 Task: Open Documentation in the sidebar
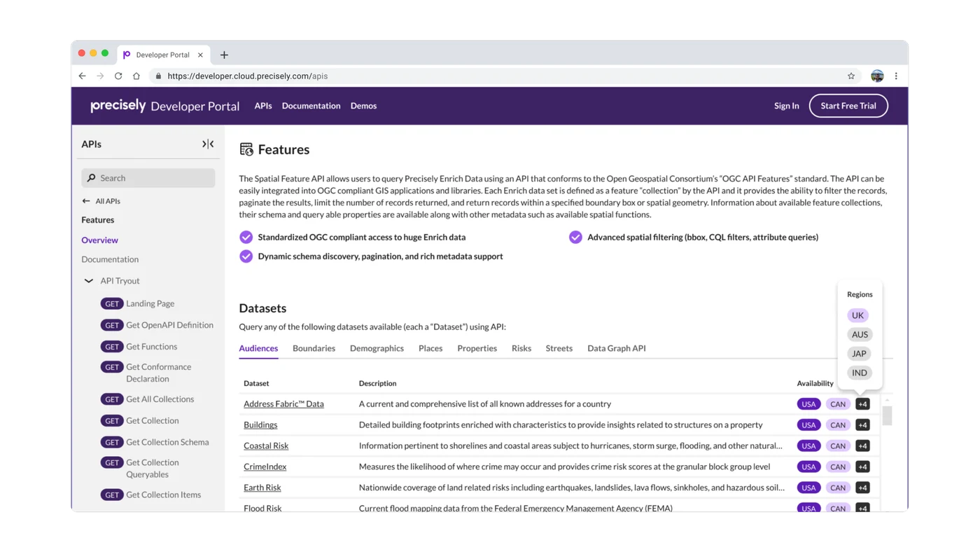point(110,259)
